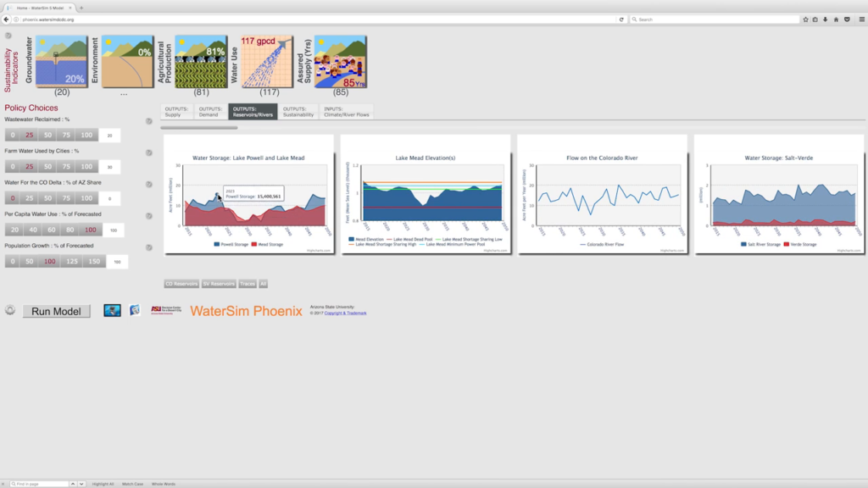
Task: Select the Outputs: Reservoirs/Rivers tab
Action: [x=253, y=112]
